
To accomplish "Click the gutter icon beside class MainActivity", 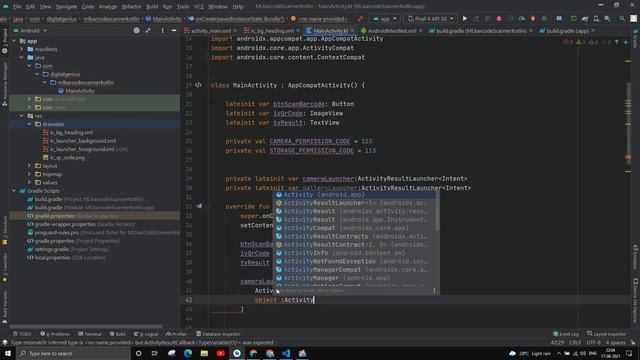I will (x=198, y=85).
